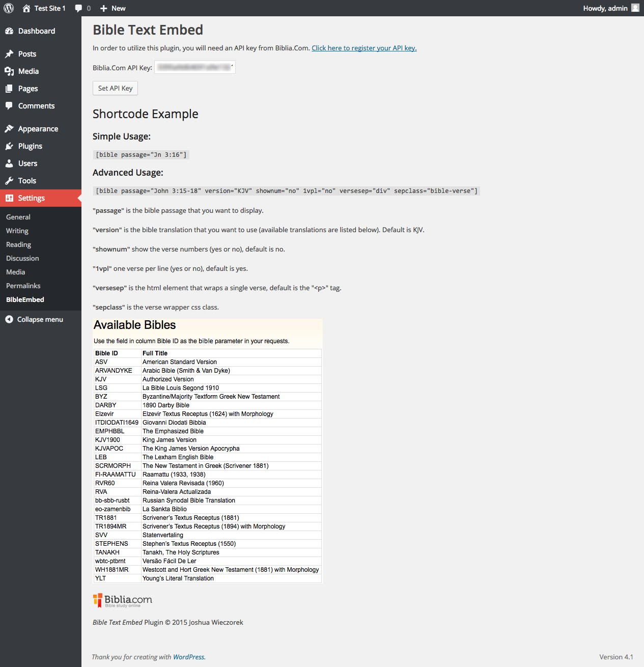Click Howdy, admin account menu
The height and width of the screenshot is (667, 644).
[611, 8]
